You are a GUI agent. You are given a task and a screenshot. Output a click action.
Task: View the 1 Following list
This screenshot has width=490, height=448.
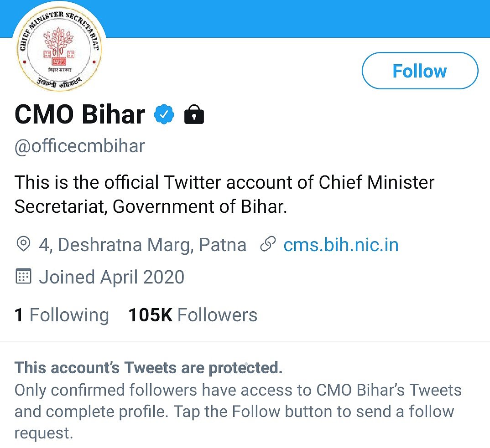(x=62, y=315)
